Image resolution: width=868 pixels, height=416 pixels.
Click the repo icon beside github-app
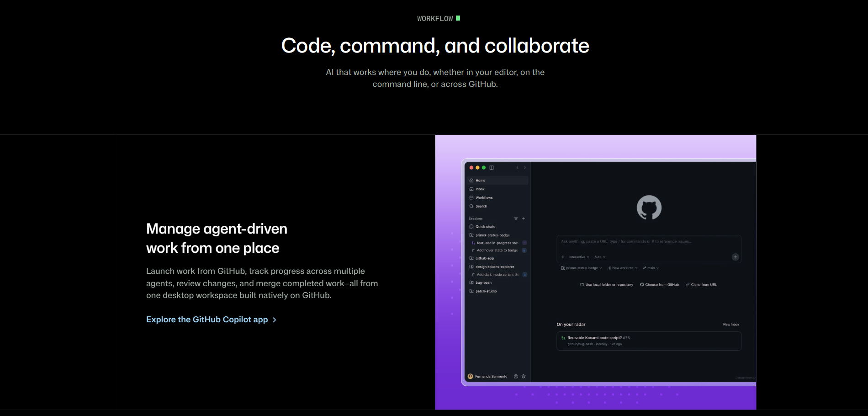tap(471, 258)
